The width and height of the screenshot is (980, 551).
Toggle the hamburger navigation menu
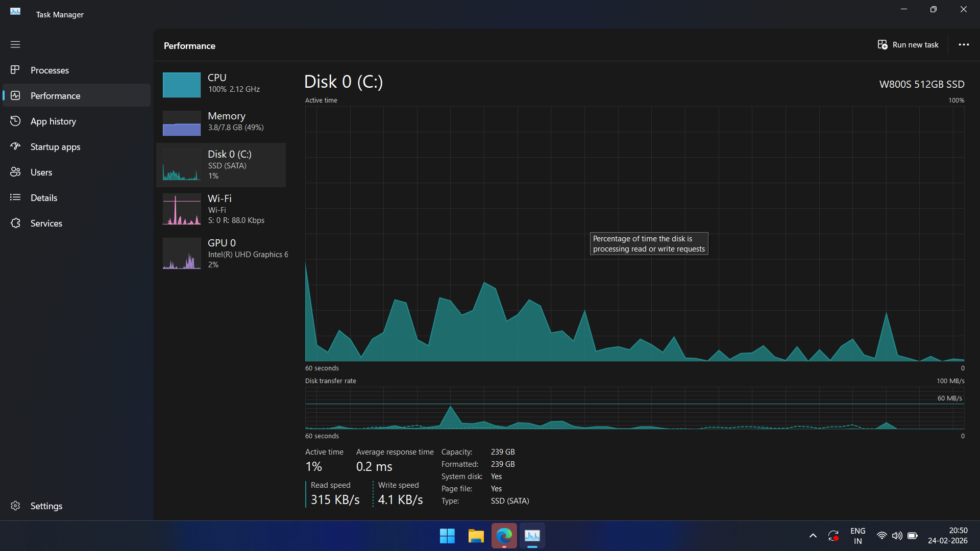click(x=15, y=44)
